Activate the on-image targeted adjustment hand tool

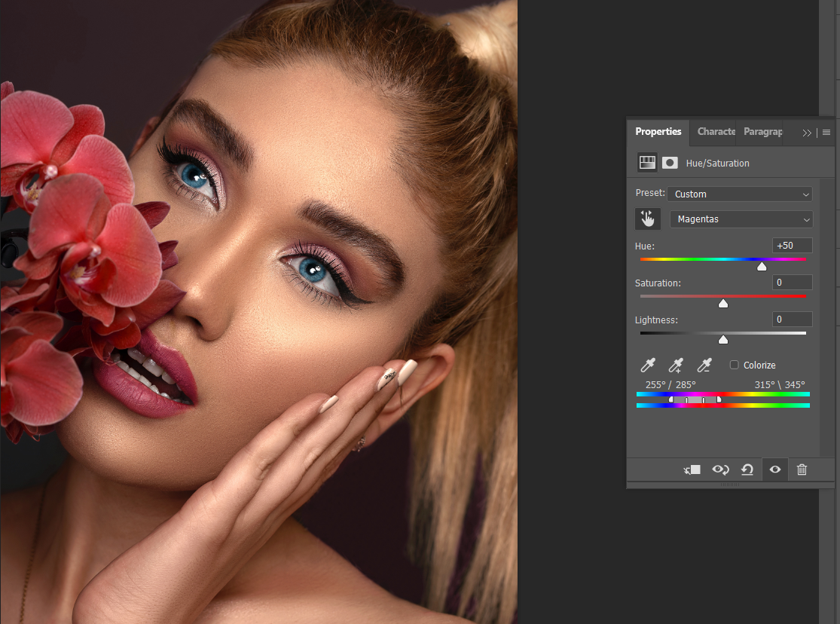[x=648, y=219]
